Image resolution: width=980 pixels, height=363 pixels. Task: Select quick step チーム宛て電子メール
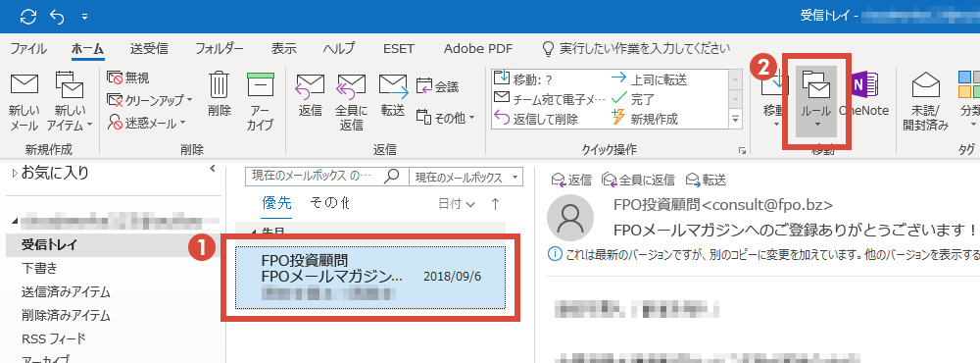(x=550, y=99)
